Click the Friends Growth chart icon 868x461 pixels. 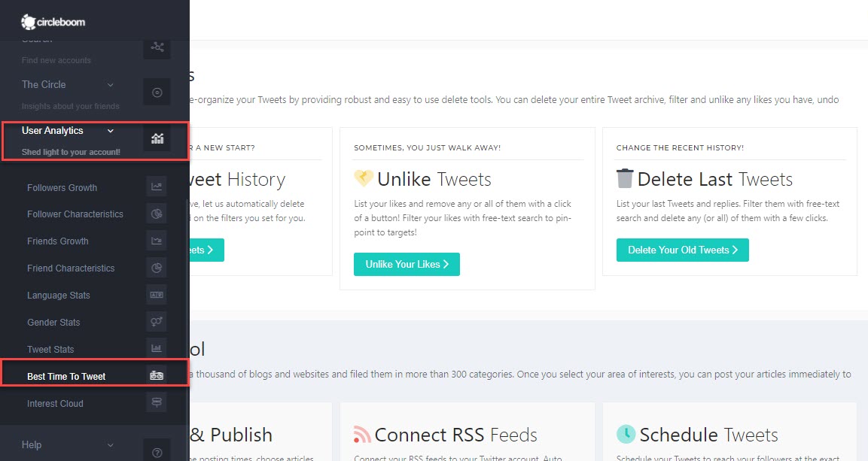pos(157,241)
